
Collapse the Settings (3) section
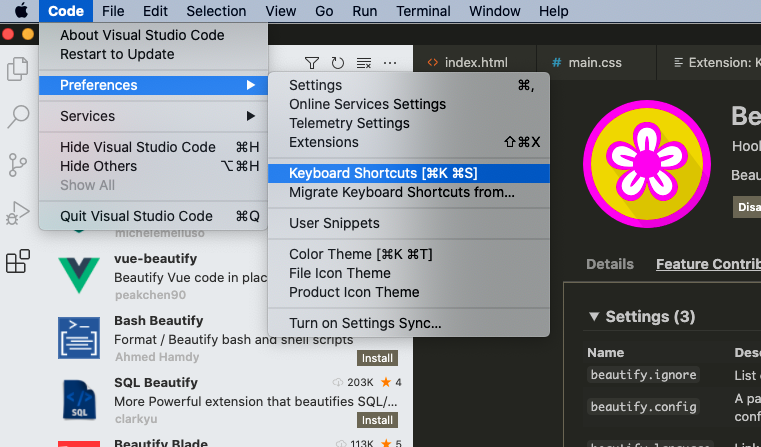click(x=594, y=316)
